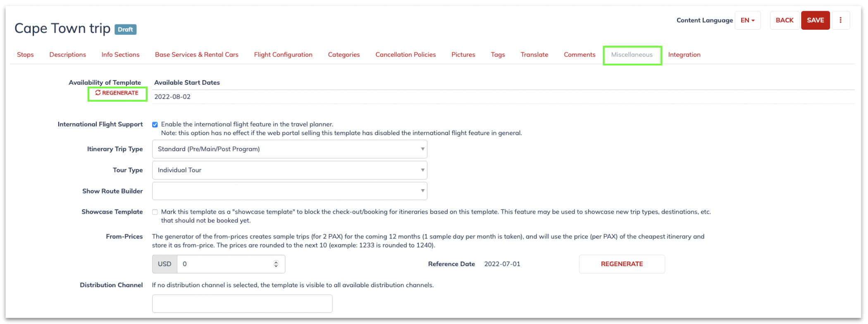Viewport: 868px width, 324px height.
Task: Open the Cancellation Policies tab
Action: 405,55
